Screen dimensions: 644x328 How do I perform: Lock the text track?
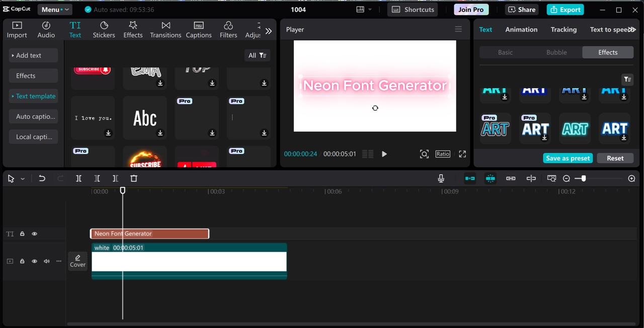[22, 234]
